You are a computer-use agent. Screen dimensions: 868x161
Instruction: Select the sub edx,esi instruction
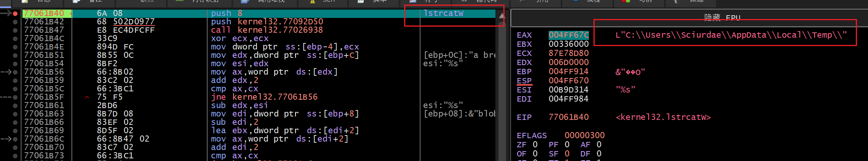tap(240, 105)
